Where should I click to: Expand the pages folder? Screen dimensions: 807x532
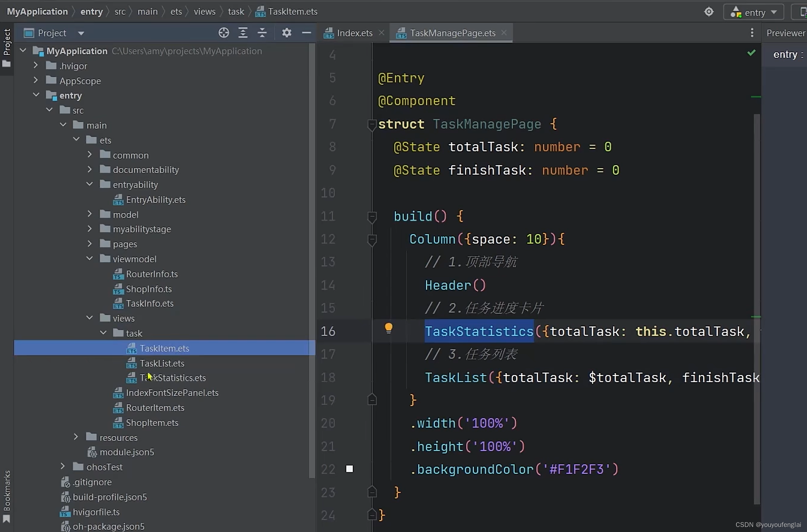[x=90, y=244]
